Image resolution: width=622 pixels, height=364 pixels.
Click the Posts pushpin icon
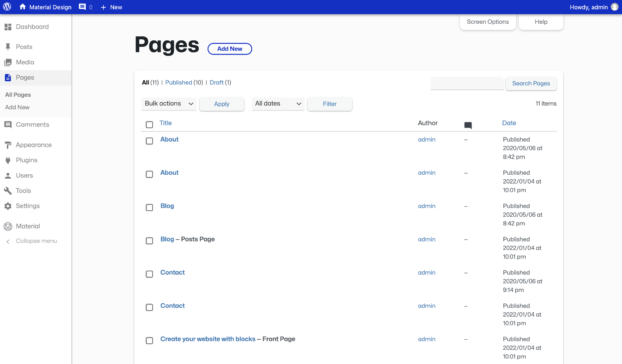[8, 47]
